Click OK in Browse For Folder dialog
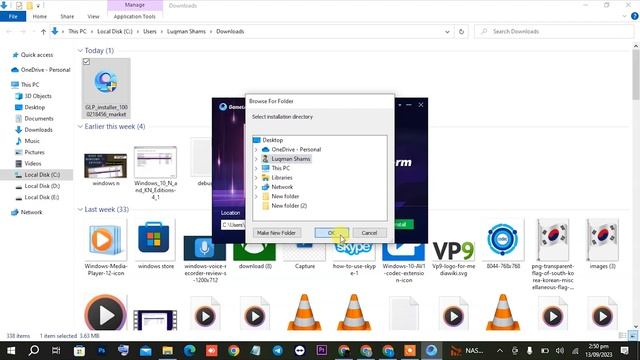The width and height of the screenshot is (640, 360). (331, 233)
